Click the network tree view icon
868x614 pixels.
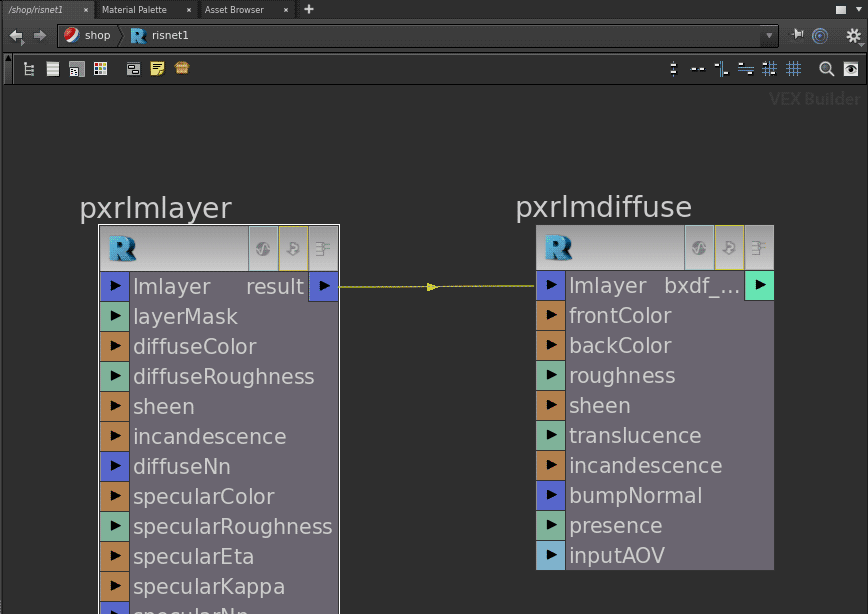click(x=29, y=69)
